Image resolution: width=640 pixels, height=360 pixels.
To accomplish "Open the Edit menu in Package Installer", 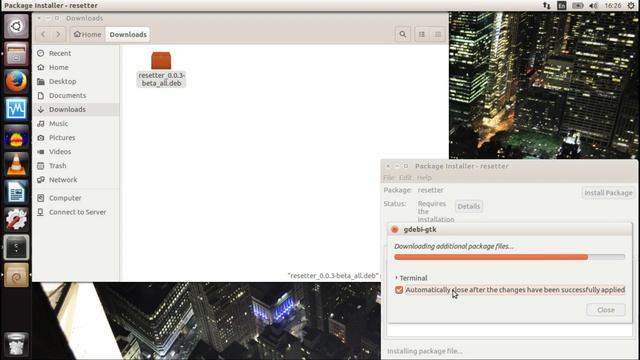I will pyautogui.click(x=405, y=178).
